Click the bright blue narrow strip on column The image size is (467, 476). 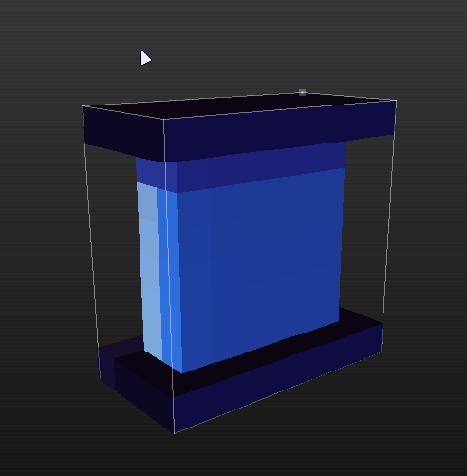[169, 278]
